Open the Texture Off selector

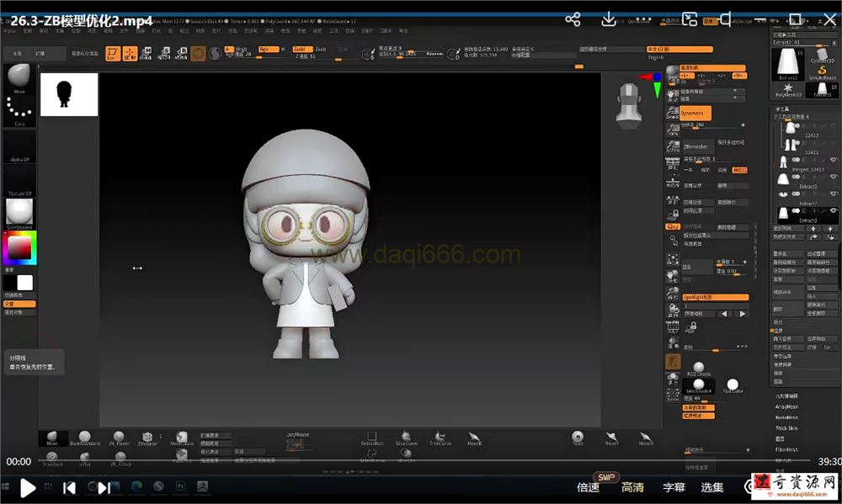[19, 181]
